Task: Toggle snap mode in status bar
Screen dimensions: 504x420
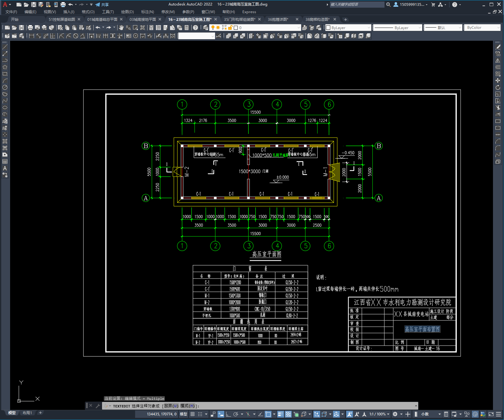Action: click(200, 414)
